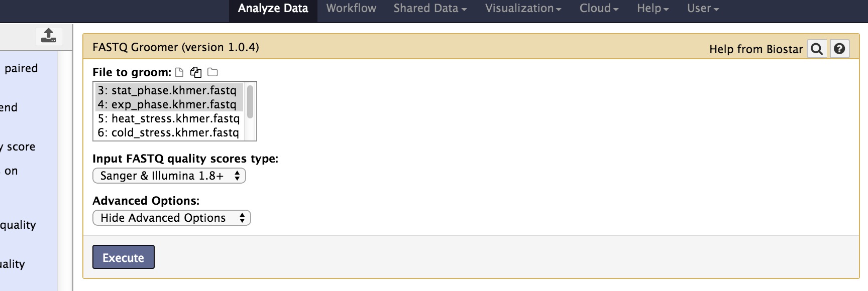Open Input FASTQ quality scores type dropdown
Image resolution: width=868 pixels, height=291 pixels.
tap(169, 176)
